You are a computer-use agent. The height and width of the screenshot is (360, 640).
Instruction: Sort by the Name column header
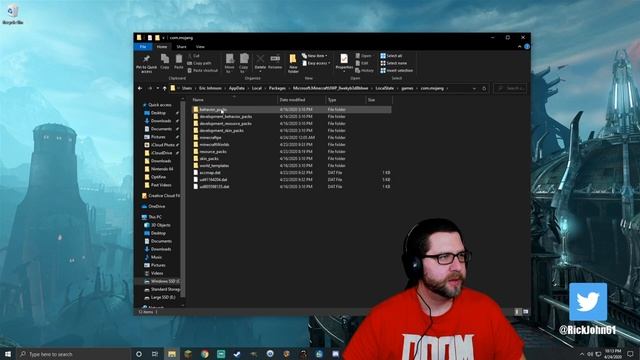[x=234, y=100]
